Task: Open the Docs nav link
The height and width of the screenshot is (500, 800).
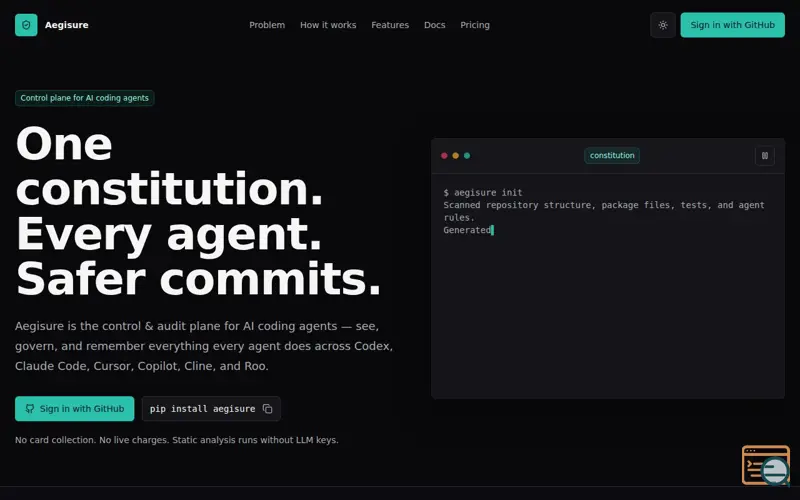Action: pos(435,25)
